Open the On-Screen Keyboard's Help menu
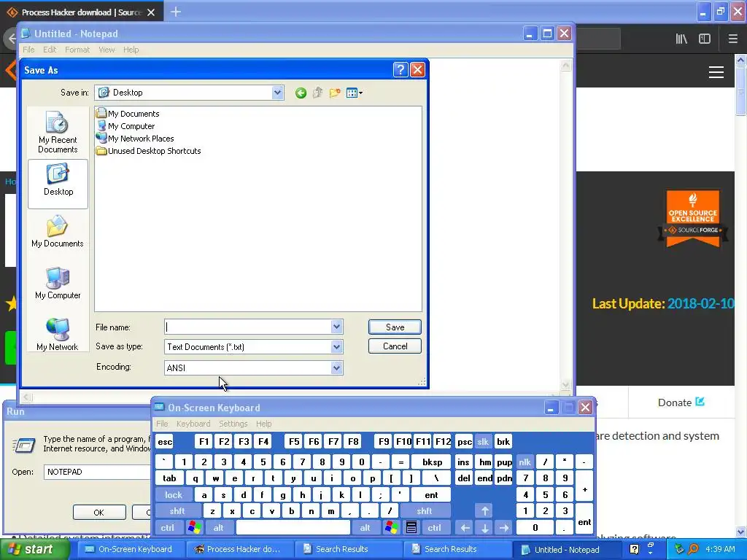The image size is (747, 560). pos(263,424)
